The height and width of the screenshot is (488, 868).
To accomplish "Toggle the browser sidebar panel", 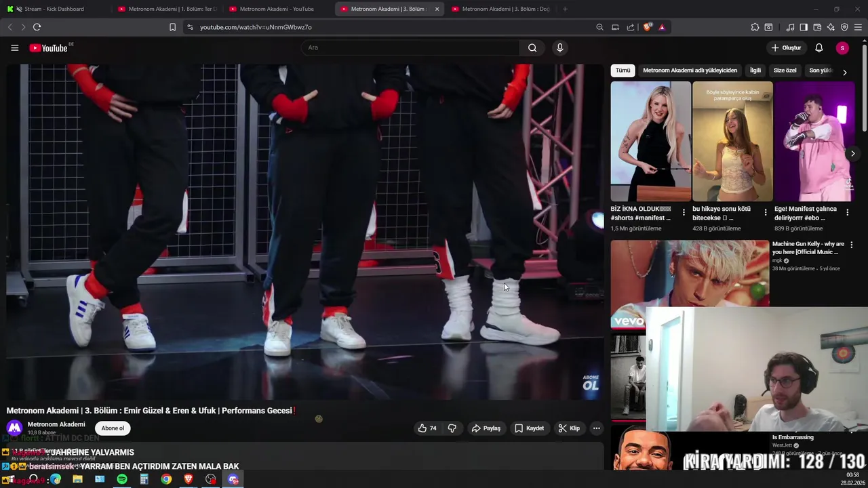I will (x=804, y=27).
